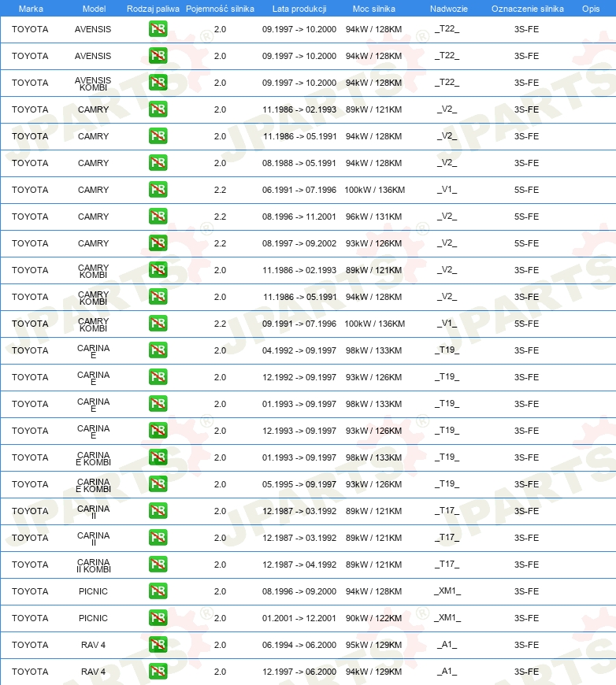Click fuel icon for PICNIC 08.1996 -> 09.2000 row
The image size is (616, 685).
158,591
